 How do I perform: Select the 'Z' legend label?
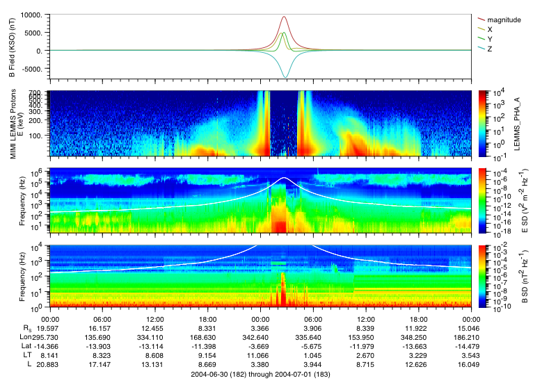tap(489, 49)
